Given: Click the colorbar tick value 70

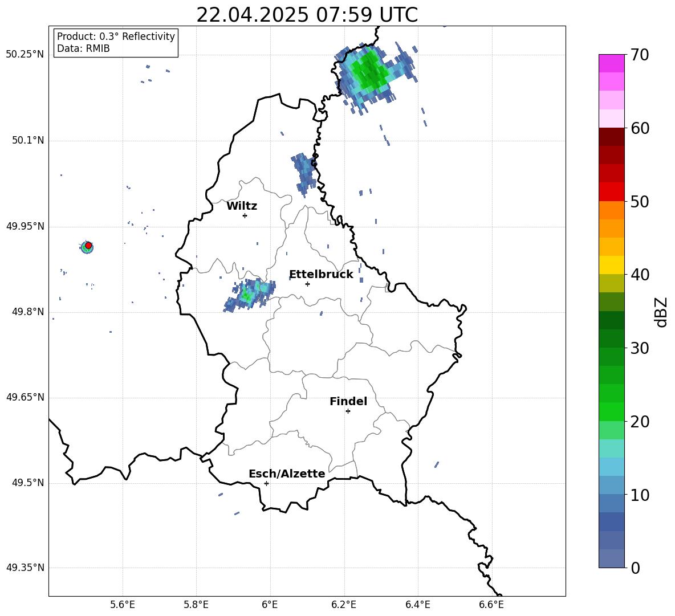Looking at the screenshot, I should point(640,55).
